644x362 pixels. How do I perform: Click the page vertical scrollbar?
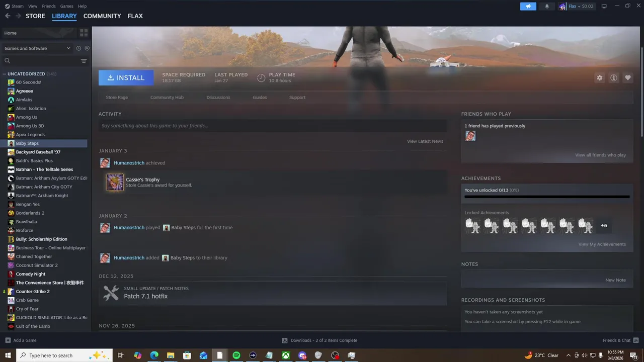click(x=641, y=92)
